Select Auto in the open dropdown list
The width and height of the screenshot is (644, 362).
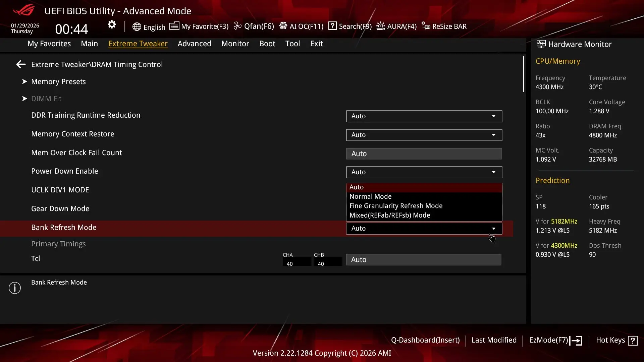[424, 187]
